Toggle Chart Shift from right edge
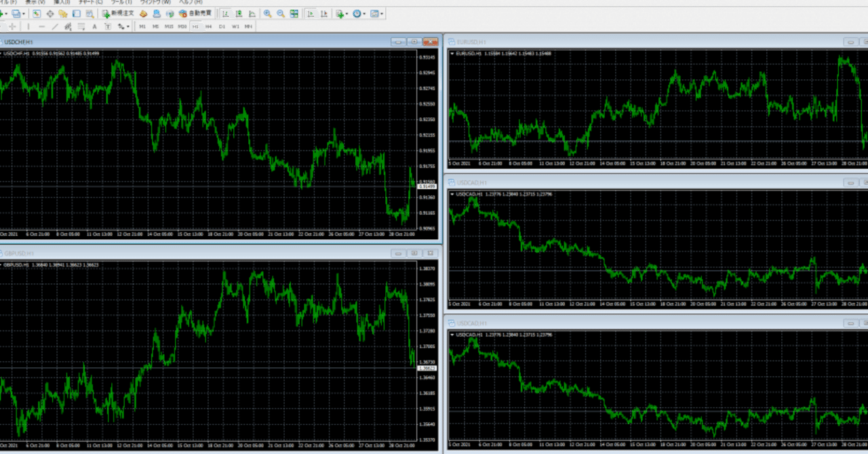Screen dimensions: 868x454 (323, 14)
